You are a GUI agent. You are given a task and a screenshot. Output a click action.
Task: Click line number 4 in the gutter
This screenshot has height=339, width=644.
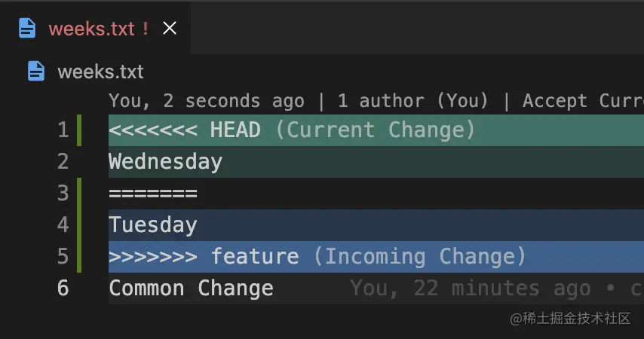click(x=63, y=225)
